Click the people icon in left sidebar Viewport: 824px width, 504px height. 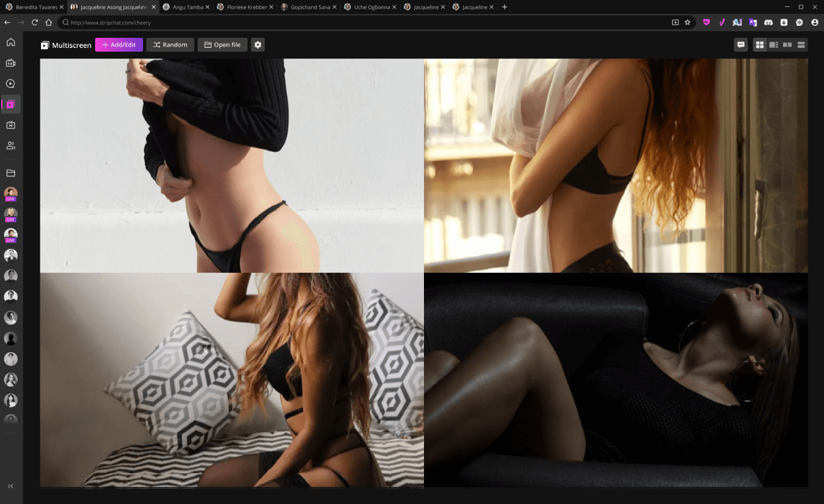pyautogui.click(x=11, y=146)
